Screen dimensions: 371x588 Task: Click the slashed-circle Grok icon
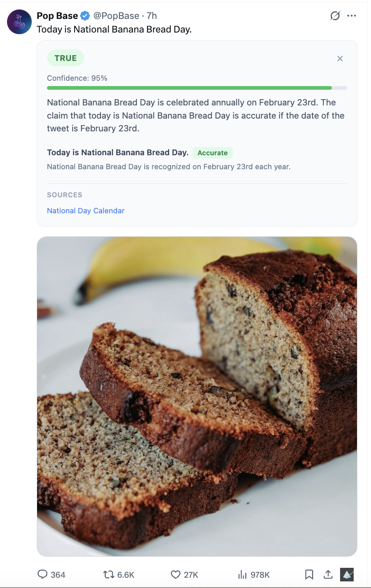click(x=335, y=15)
